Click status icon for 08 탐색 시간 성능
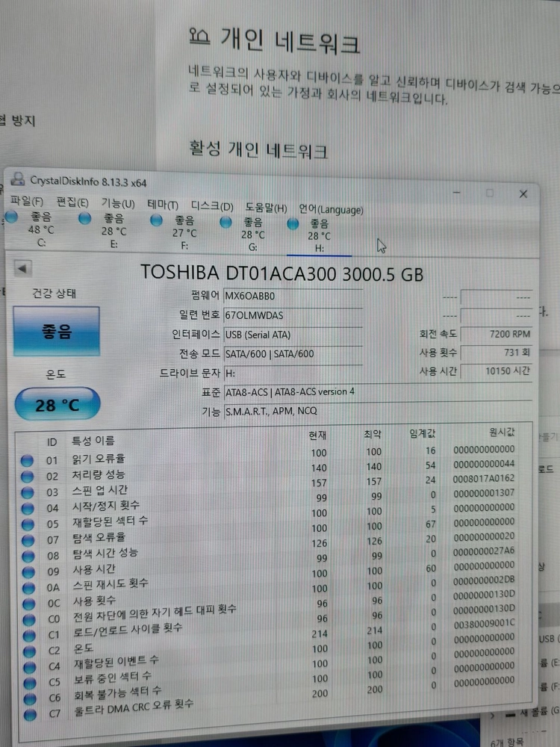 28,556
